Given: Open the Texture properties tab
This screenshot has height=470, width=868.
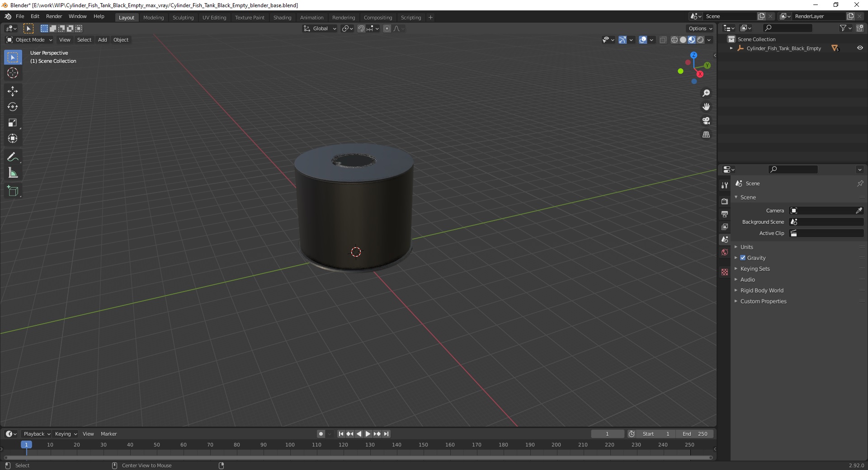Looking at the screenshot, I should coord(725,272).
